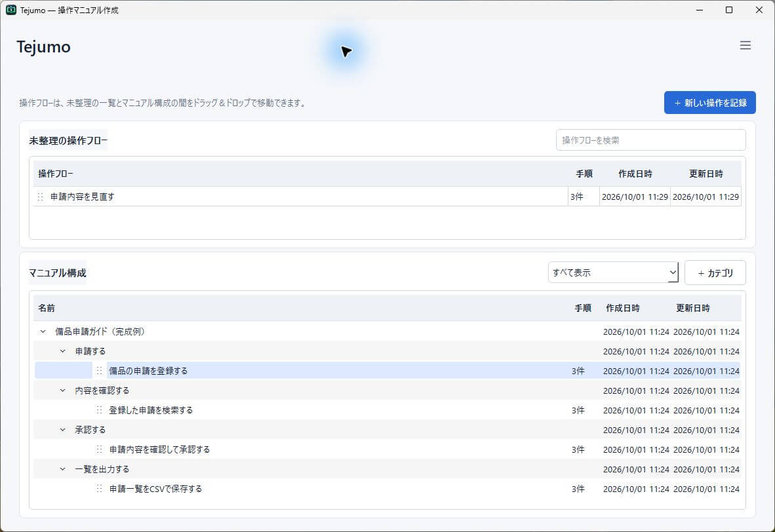
Task: Focus the 操作フローを検索 search field
Action: click(650, 140)
